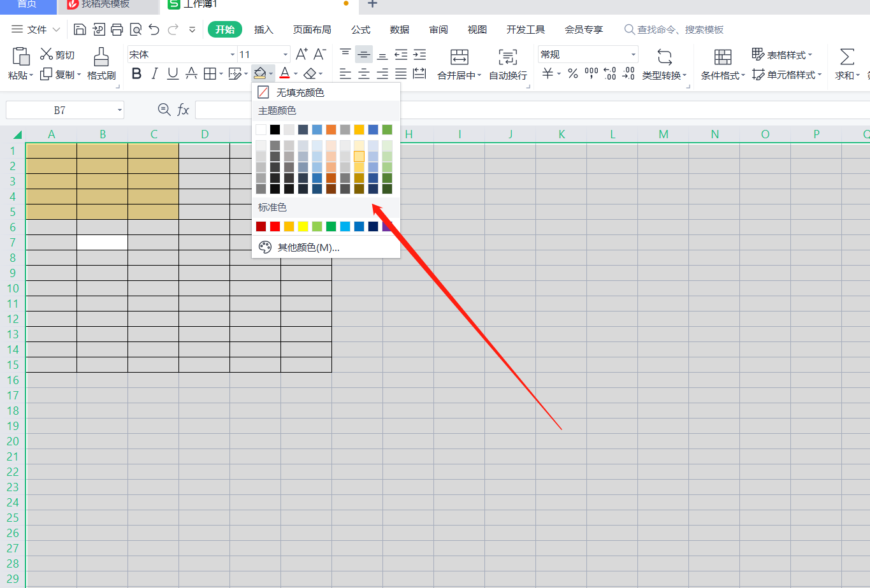Switch to the 页面布局 tab
Viewport: 870px width, 588px height.
[312, 29]
